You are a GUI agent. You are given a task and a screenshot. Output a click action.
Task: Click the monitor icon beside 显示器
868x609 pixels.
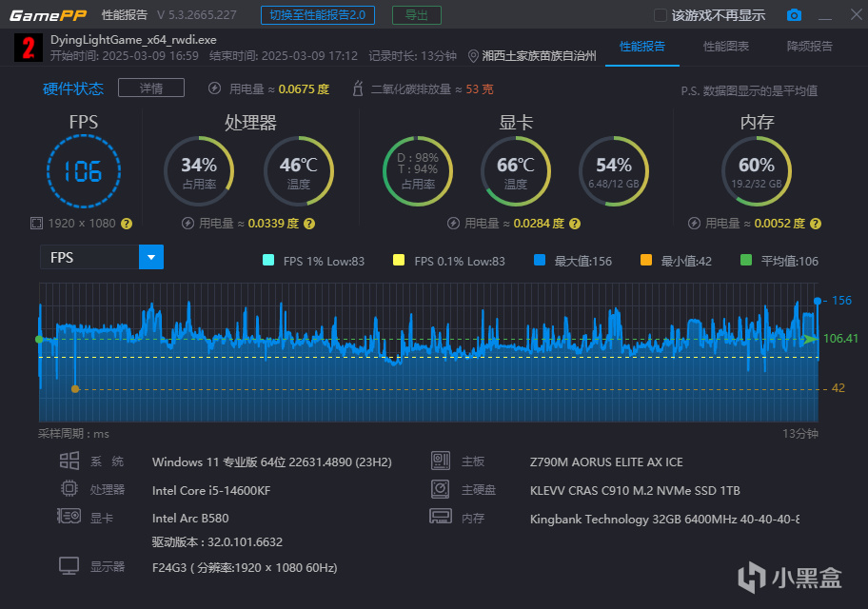69,566
